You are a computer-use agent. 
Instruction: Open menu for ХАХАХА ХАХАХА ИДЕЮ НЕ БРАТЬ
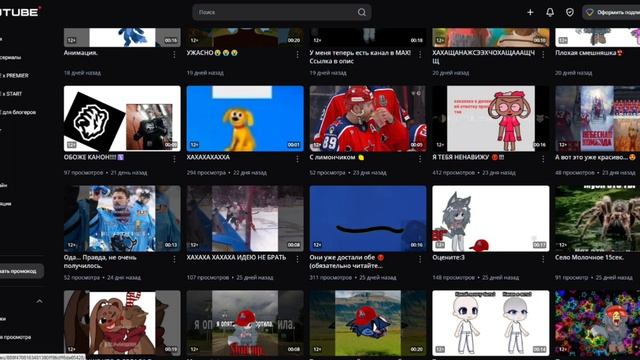[x=297, y=259]
